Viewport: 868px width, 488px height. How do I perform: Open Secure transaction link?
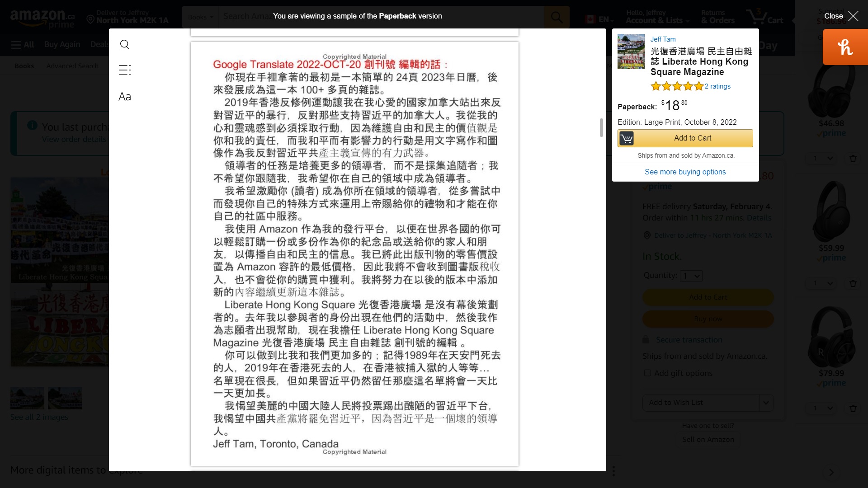pyautogui.click(x=689, y=340)
